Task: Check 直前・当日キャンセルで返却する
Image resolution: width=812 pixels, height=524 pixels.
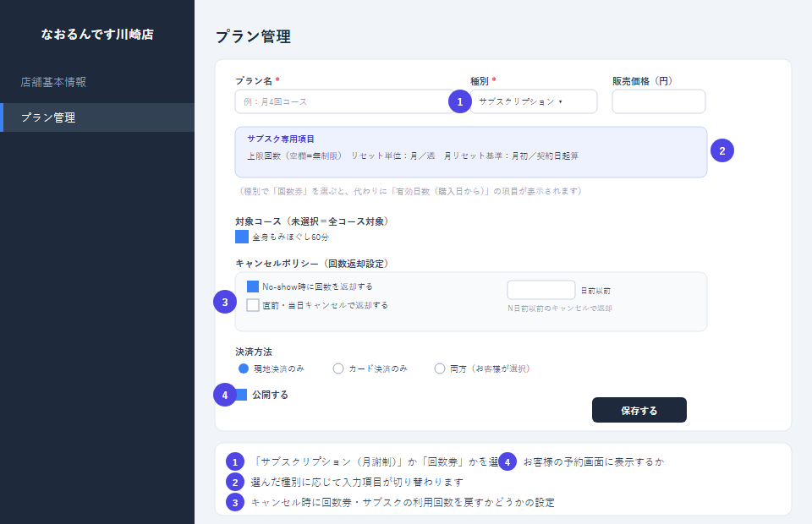Action: click(253, 305)
